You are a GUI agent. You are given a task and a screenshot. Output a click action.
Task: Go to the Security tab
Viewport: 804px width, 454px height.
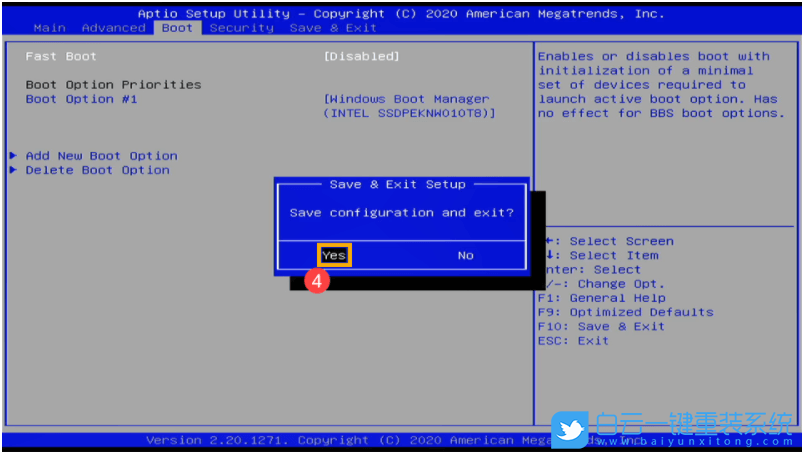(x=241, y=28)
